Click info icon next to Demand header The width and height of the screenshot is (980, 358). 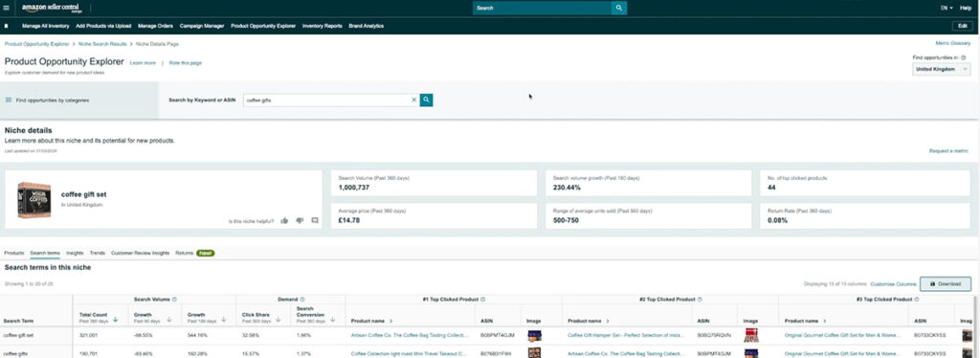(302, 300)
